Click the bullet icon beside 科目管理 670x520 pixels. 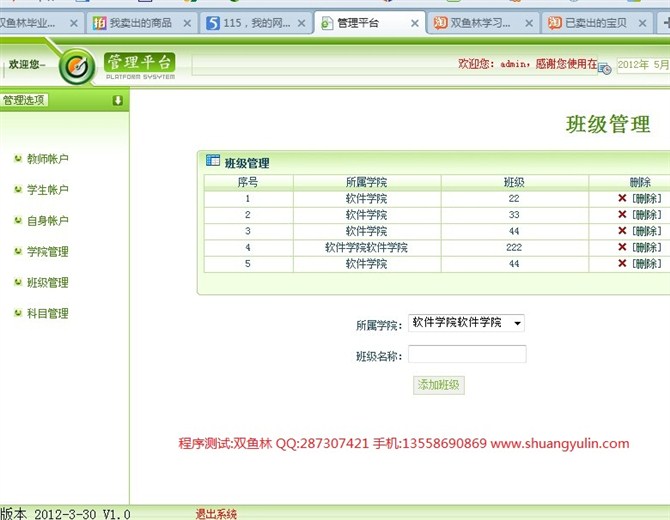[x=18, y=313]
